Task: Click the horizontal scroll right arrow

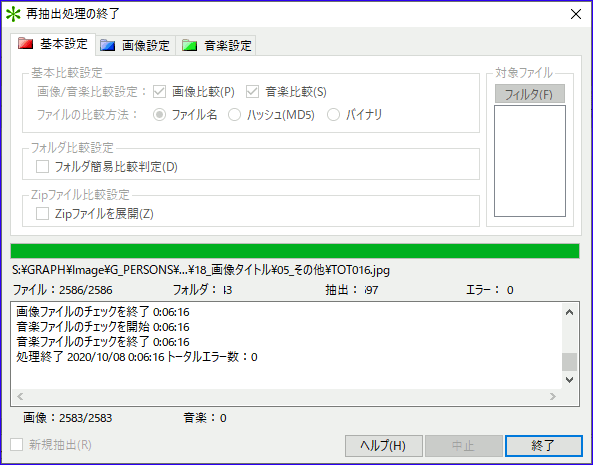Action: pos(553,396)
